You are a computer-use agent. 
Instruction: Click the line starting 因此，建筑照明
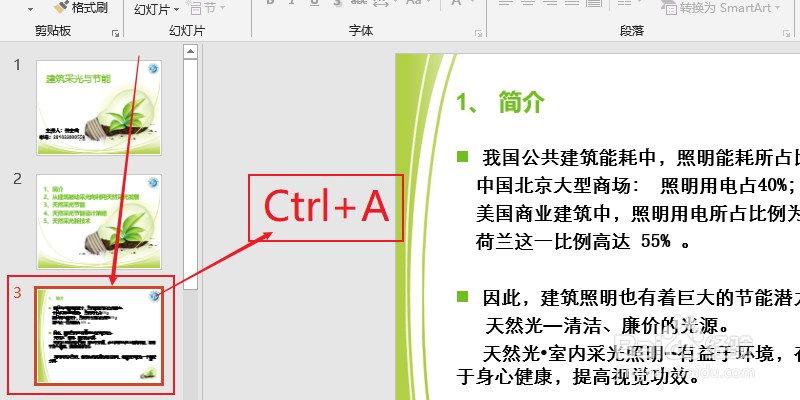(x=641, y=297)
